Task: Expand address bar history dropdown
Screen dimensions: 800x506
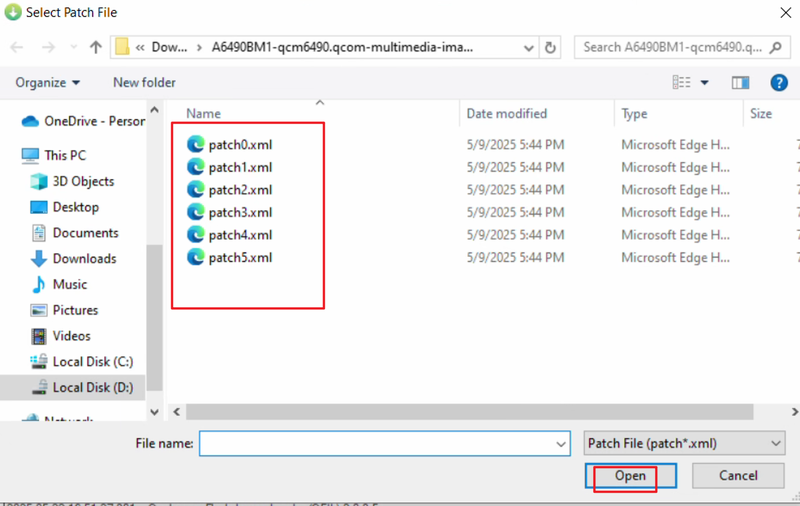Action: click(529, 48)
